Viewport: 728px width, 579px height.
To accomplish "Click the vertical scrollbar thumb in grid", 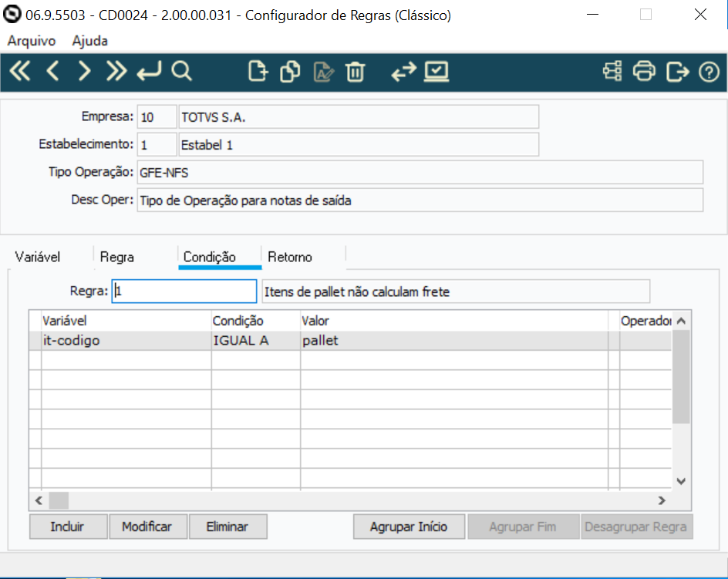I will [x=681, y=376].
